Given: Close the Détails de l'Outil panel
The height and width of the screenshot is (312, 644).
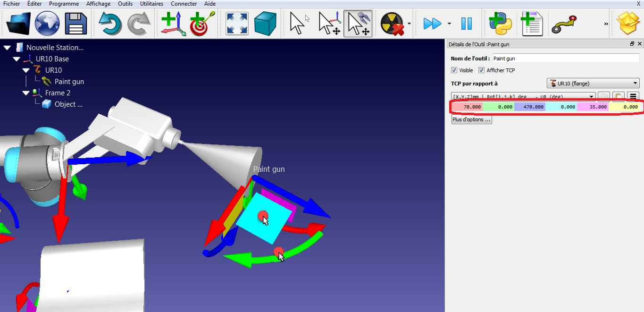Looking at the screenshot, I should tap(640, 44).
